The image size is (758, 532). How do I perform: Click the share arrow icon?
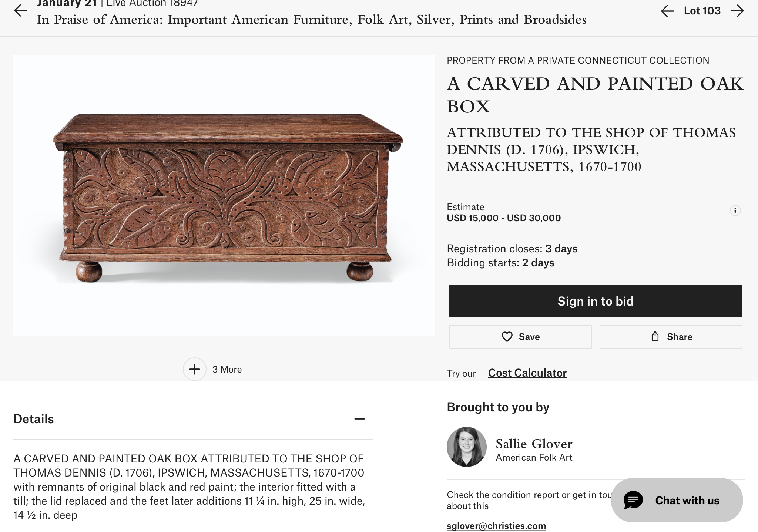coord(655,336)
